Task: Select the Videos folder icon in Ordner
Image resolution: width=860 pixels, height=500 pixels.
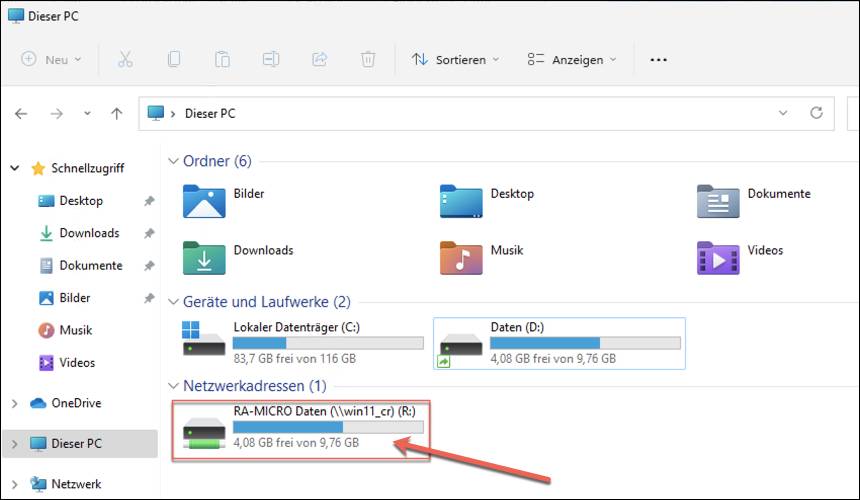Action: (718, 258)
